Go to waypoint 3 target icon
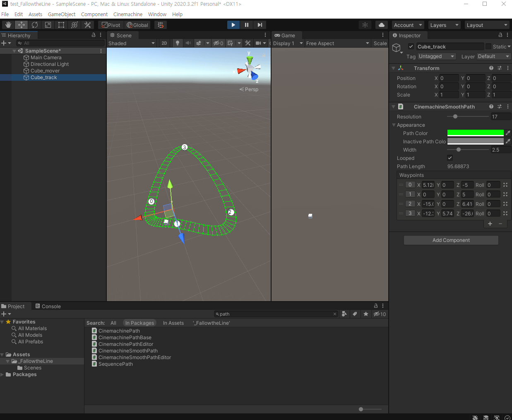The height and width of the screenshot is (420, 512). pyautogui.click(x=505, y=213)
